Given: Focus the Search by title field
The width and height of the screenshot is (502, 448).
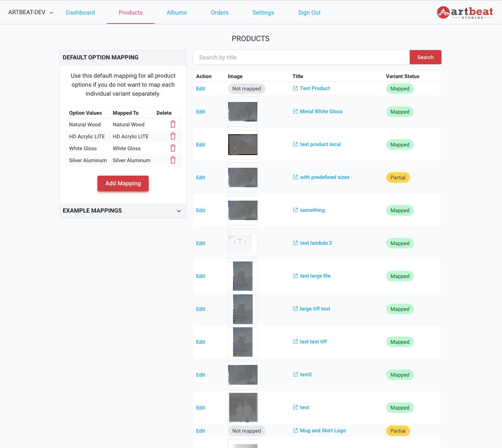Looking at the screenshot, I should click(301, 57).
